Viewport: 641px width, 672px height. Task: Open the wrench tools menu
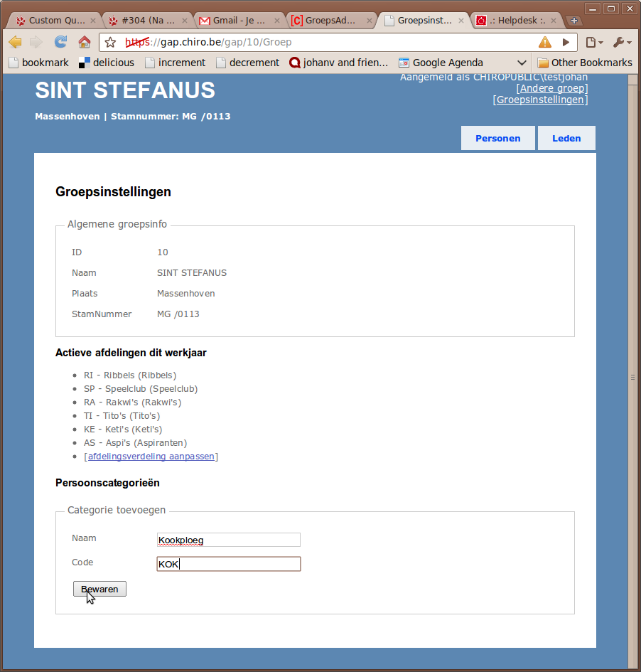click(622, 42)
